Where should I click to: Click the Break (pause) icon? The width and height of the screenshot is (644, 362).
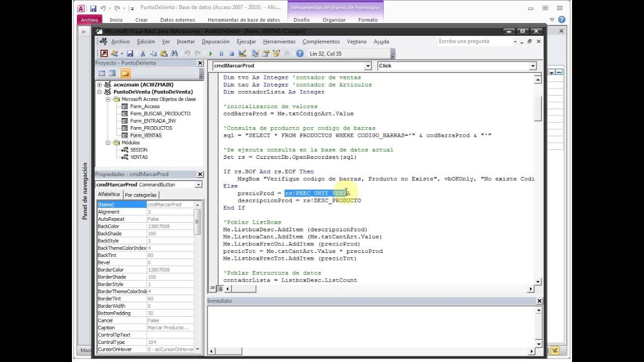[221, 53]
